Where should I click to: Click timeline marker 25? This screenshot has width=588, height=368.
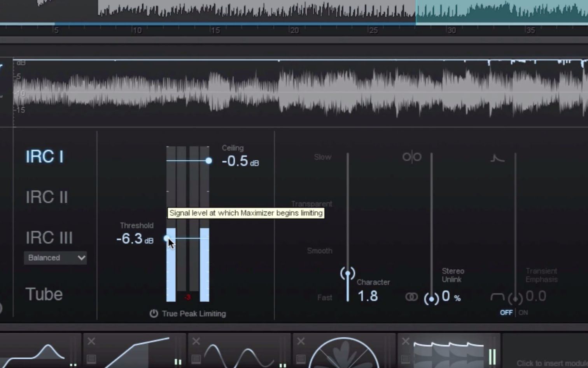coord(373,30)
